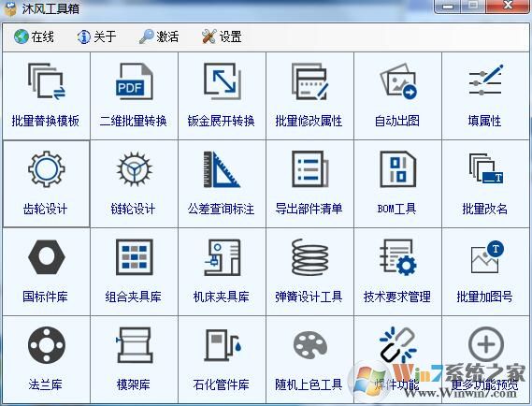Screen dimensions: 532x406
Task: Maximize the 沐风工具箱 window
Action: click(x=473, y=7)
